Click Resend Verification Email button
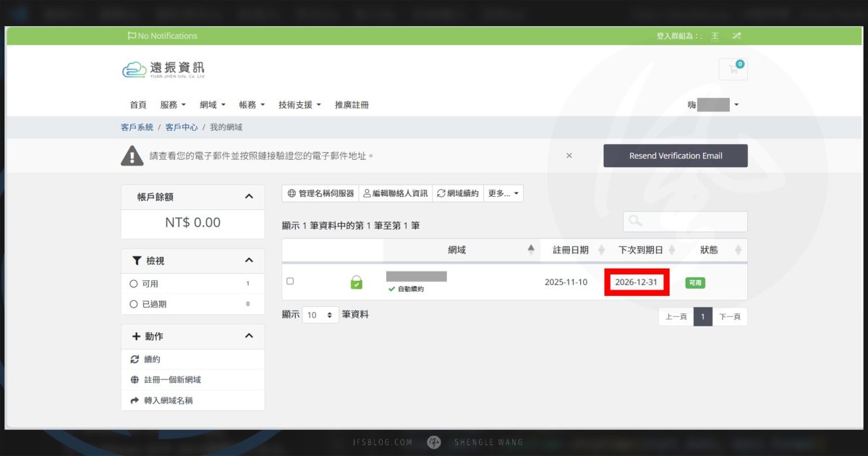Screen dimensions: 868x456 [676, 156]
